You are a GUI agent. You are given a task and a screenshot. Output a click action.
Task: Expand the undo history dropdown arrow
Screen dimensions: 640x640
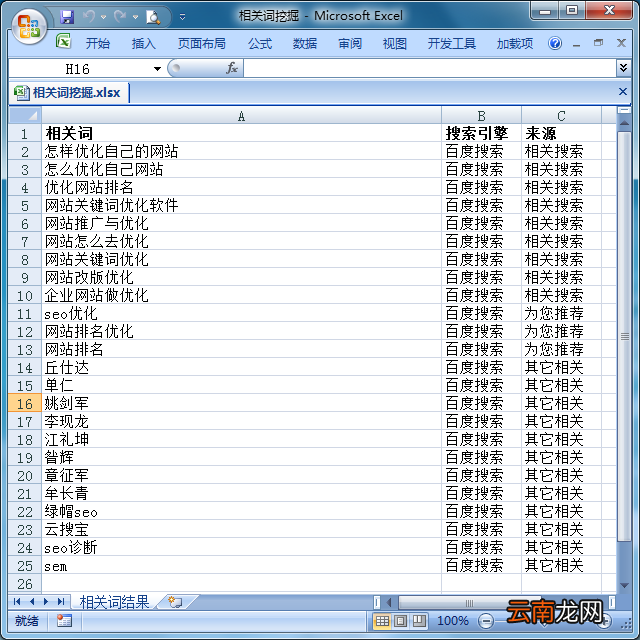(103, 17)
